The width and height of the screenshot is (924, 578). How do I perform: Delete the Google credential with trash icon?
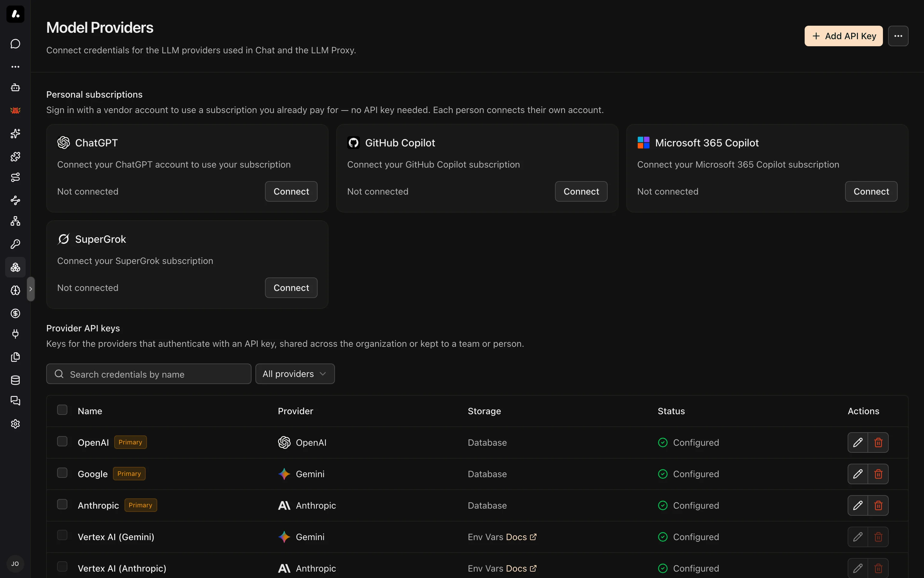[x=878, y=474]
